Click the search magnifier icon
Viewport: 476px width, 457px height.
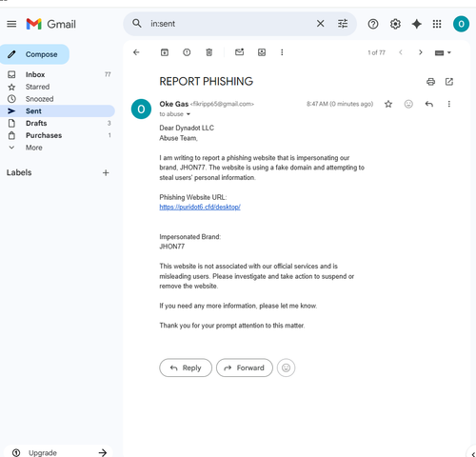tap(137, 24)
